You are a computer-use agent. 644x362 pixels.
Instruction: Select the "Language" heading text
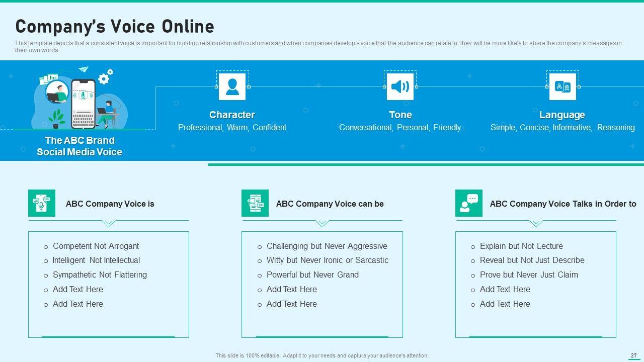coord(562,115)
